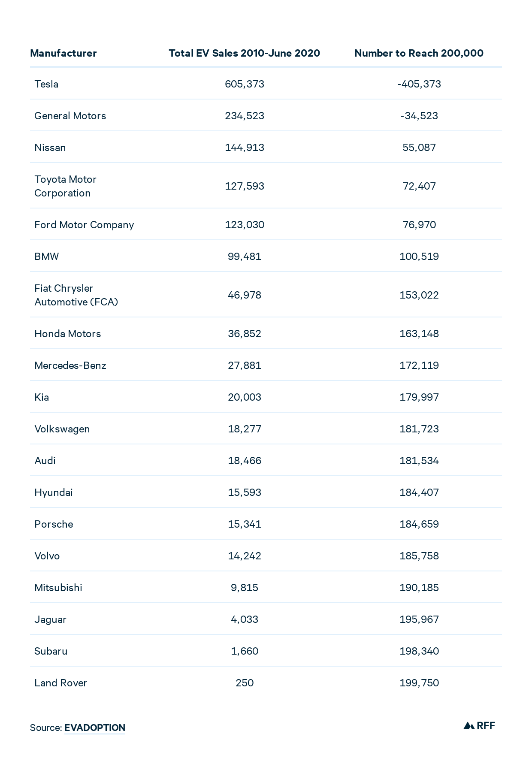Select the Tesla row name
Viewport: 532px width, 761px height.
(x=46, y=84)
